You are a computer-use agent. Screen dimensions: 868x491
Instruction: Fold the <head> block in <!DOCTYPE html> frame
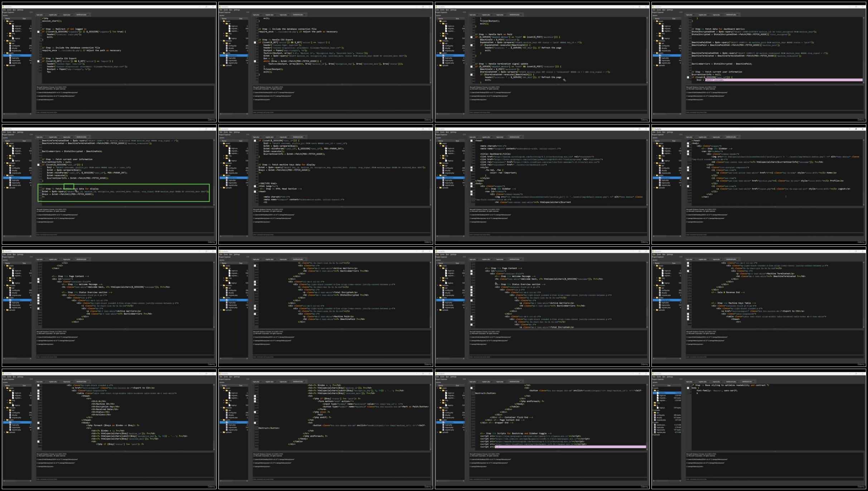[255, 192]
